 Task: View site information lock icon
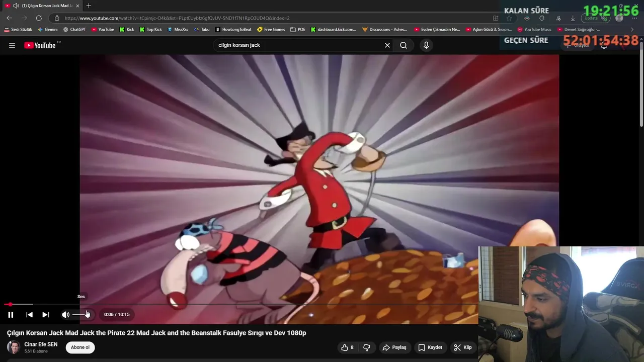pos(57,18)
